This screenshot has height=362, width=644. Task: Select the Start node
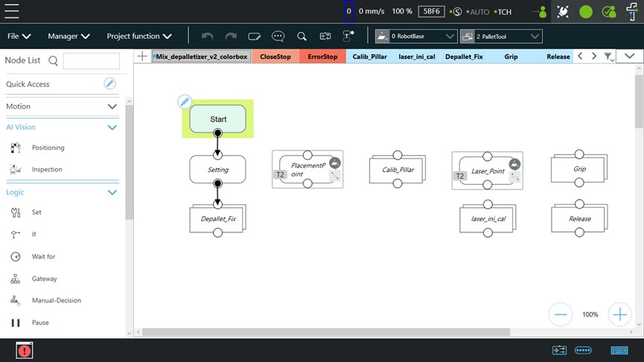pos(217,119)
